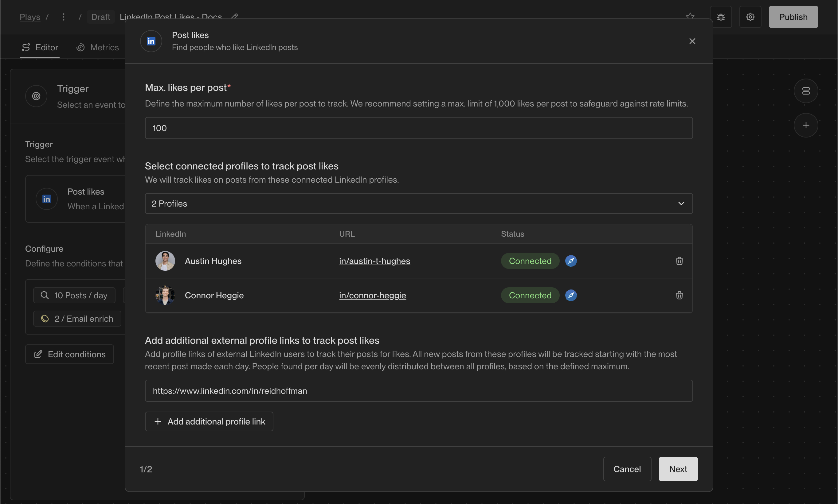
Task: Click Add additional profile link button
Action: pyautogui.click(x=209, y=421)
